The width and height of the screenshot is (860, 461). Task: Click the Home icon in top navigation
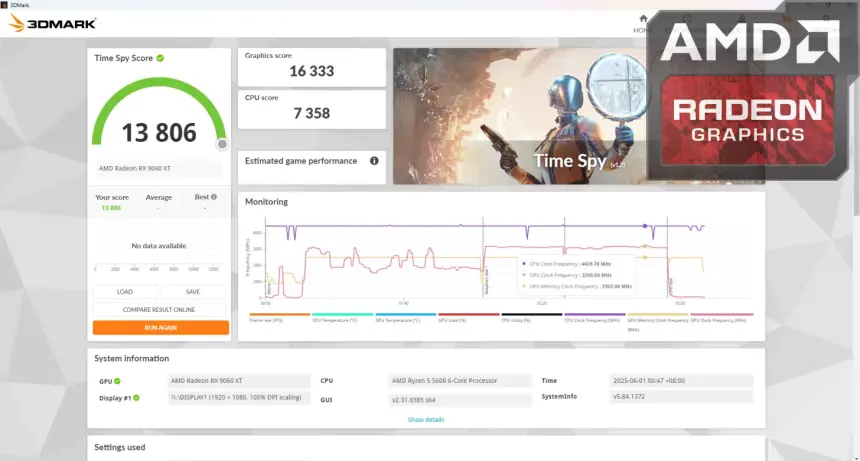pos(643,19)
